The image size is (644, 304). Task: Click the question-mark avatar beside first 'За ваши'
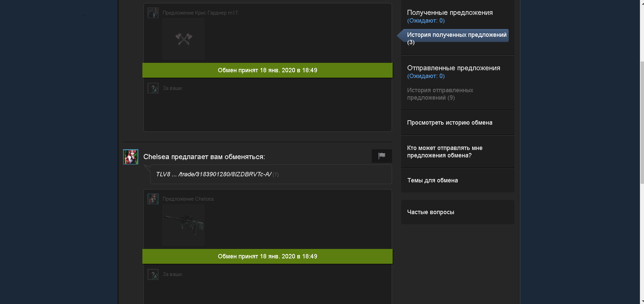tap(153, 88)
